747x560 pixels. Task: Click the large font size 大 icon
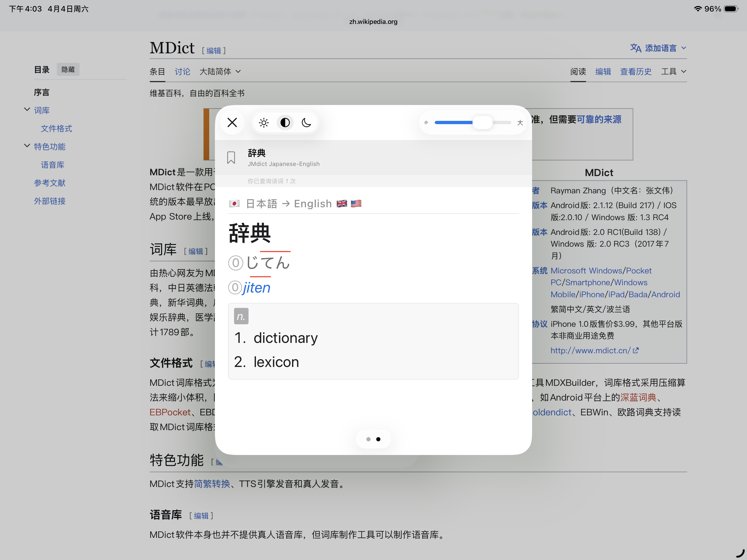coord(520,122)
